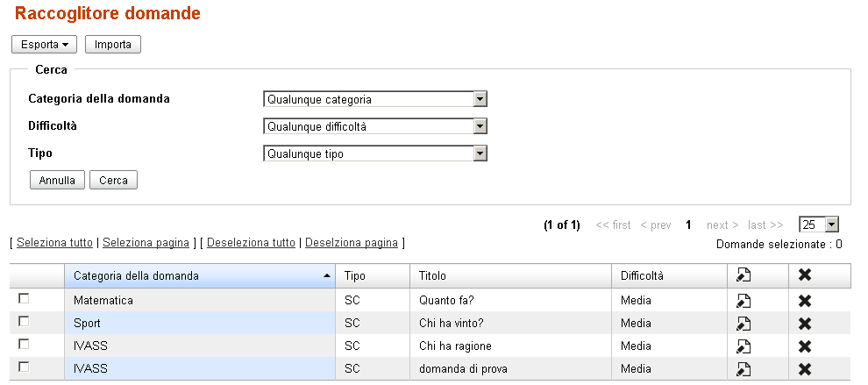Edit the 'Chi ha ragione' question
The width and height of the screenshot is (868, 385).
(743, 346)
